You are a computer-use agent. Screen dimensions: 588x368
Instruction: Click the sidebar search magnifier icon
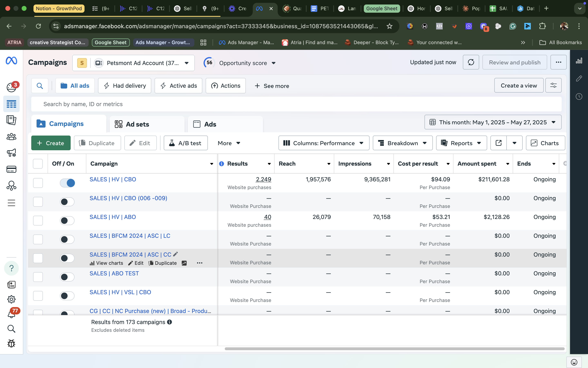click(x=11, y=329)
